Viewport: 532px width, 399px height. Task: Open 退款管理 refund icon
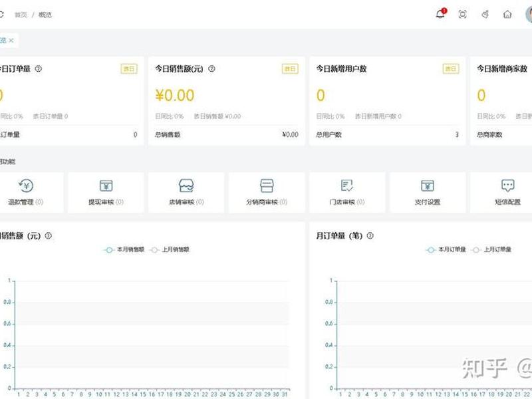click(26, 186)
